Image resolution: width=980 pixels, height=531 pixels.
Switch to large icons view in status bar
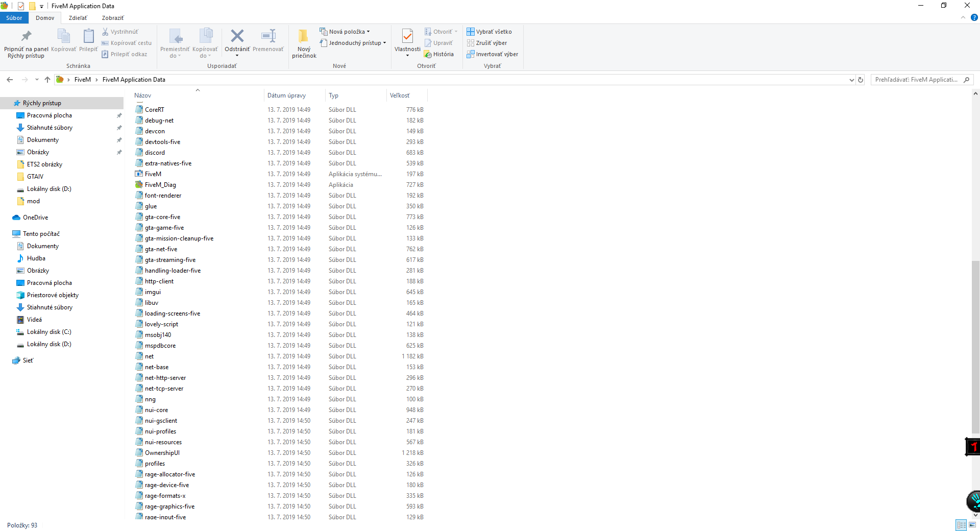coord(973,525)
